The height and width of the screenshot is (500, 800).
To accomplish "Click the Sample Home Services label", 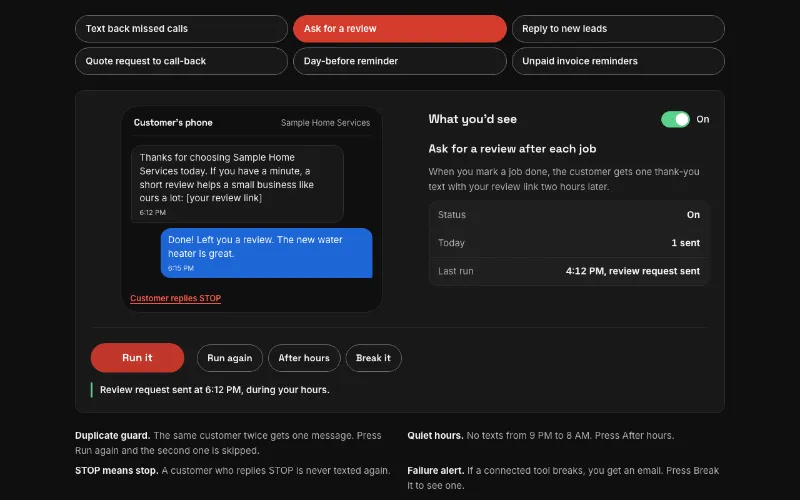I will pyautogui.click(x=326, y=122).
